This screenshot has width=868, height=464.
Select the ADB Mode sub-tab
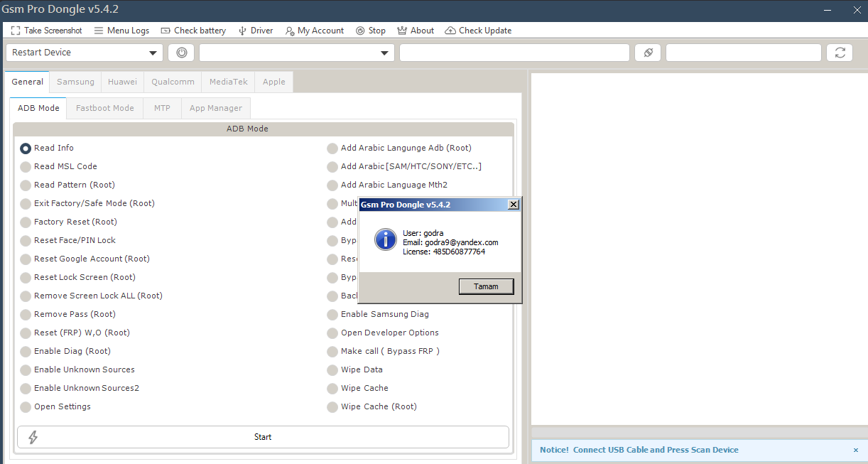(38, 108)
